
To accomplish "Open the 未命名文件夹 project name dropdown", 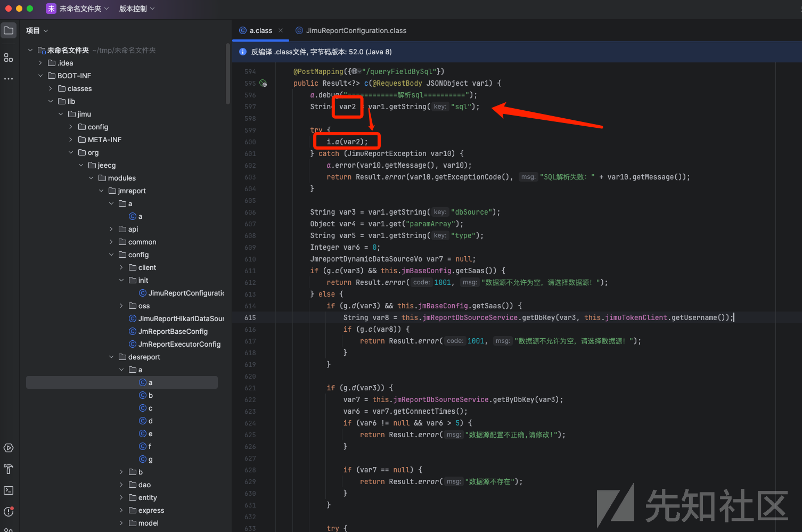I will click(83, 9).
